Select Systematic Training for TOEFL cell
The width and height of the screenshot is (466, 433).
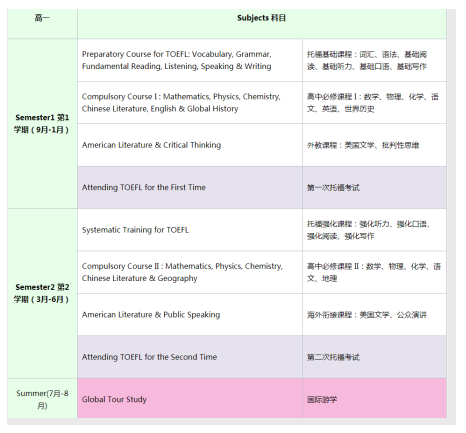[x=190, y=230]
